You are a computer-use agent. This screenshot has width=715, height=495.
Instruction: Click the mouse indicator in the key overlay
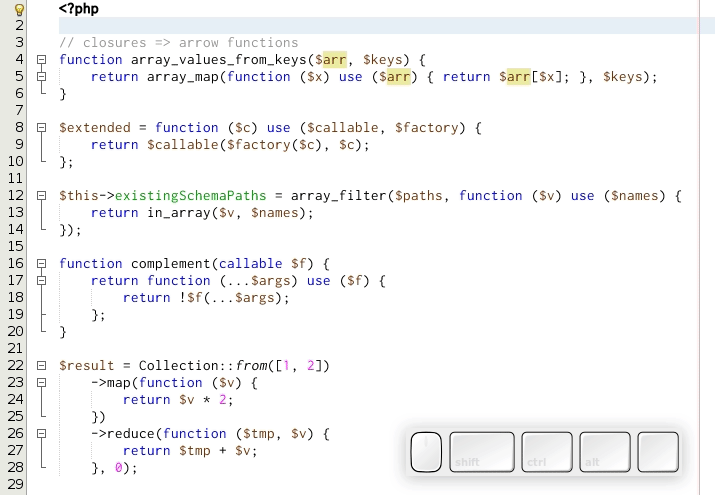(x=426, y=452)
